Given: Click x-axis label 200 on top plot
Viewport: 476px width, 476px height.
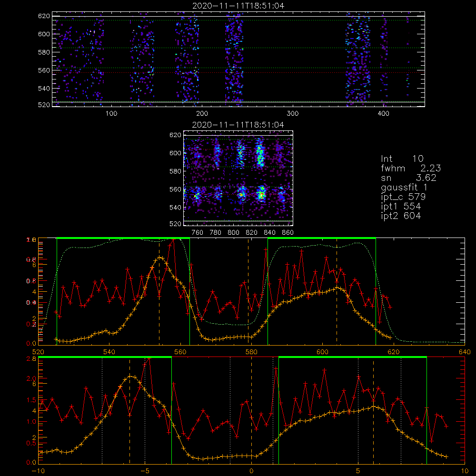Looking at the screenshot, I should coord(202,114).
